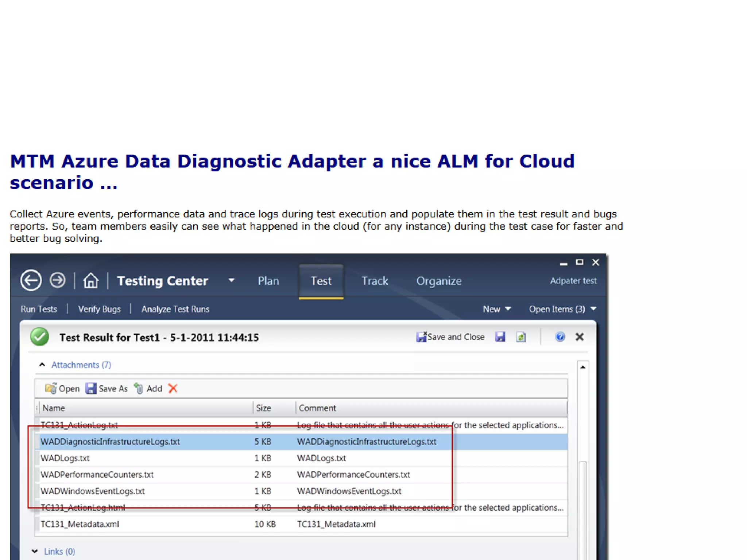
Task: Collapse the Attachments (7) section
Action: coord(42,365)
